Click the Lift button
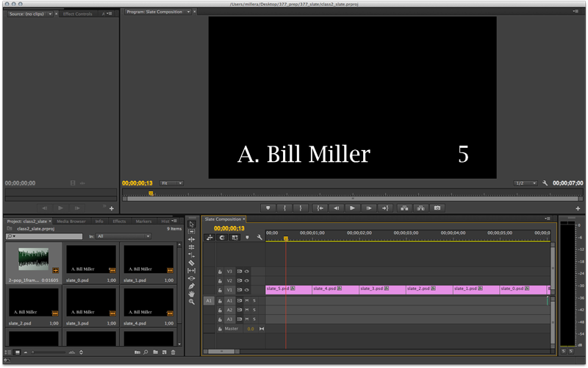The height and width of the screenshot is (368, 588). 404,208
